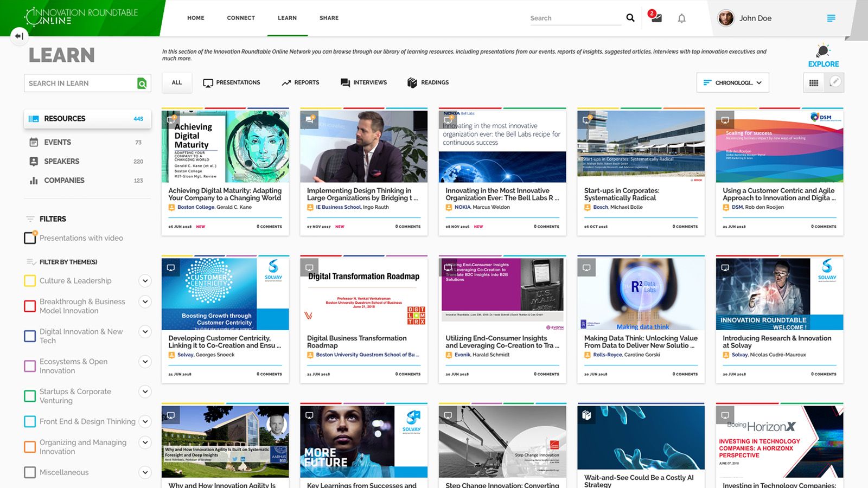Image resolution: width=868 pixels, height=488 pixels.
Task: Click video presentation icon on Implementing Design Thinking card
Action: pos(310,119)
